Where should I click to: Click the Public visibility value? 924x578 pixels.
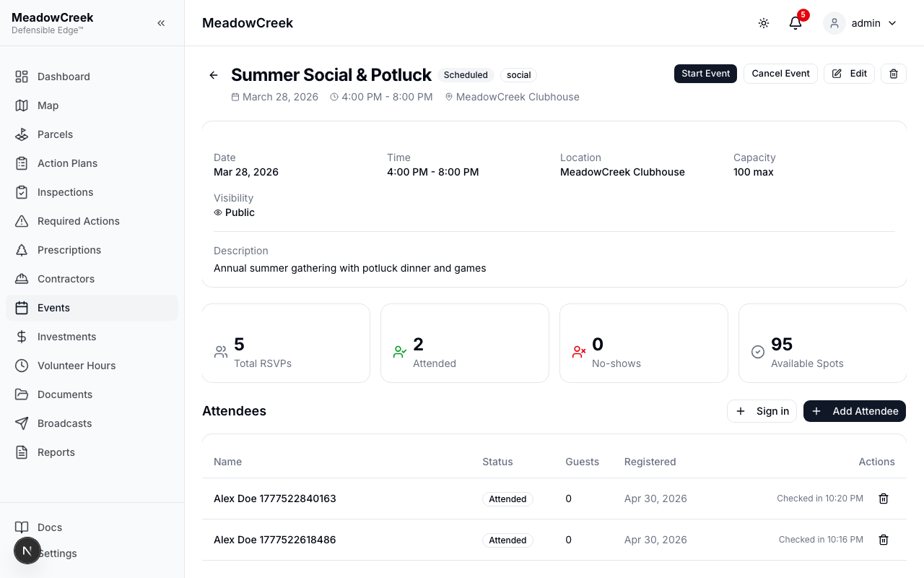234,212
